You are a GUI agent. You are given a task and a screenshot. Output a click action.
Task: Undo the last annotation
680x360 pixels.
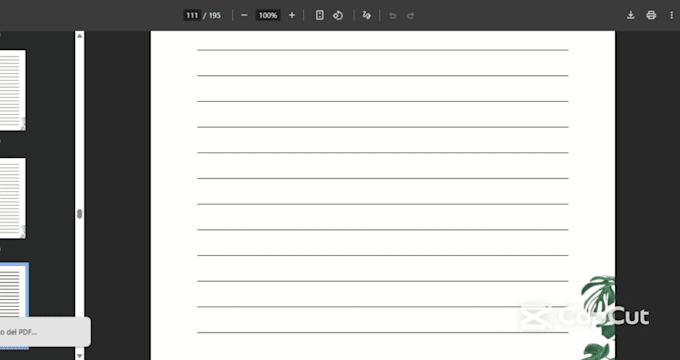[x=392, y=16]
